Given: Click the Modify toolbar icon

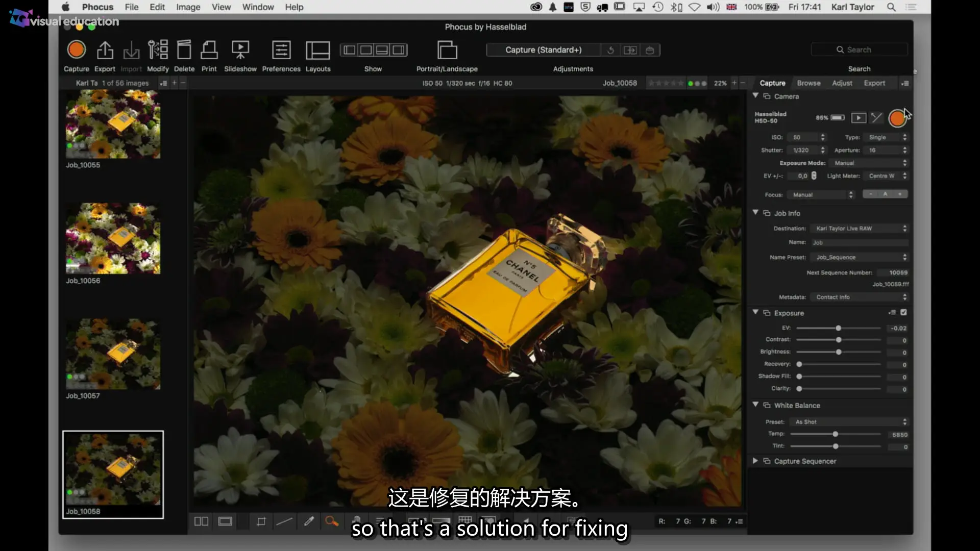Looking at the screenshot, I should click(158, 50).
